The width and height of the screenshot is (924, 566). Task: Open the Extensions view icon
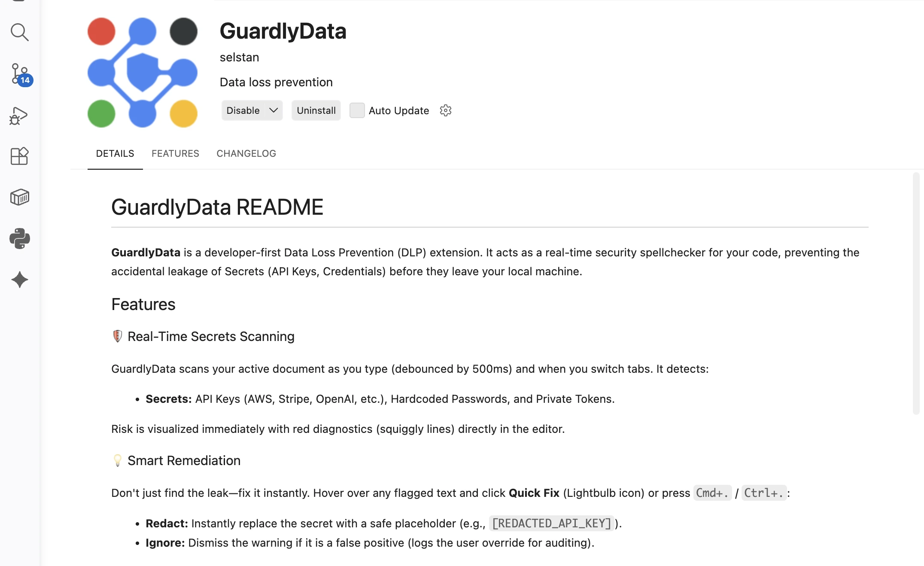pyautogui.click(x=19, y=156)
